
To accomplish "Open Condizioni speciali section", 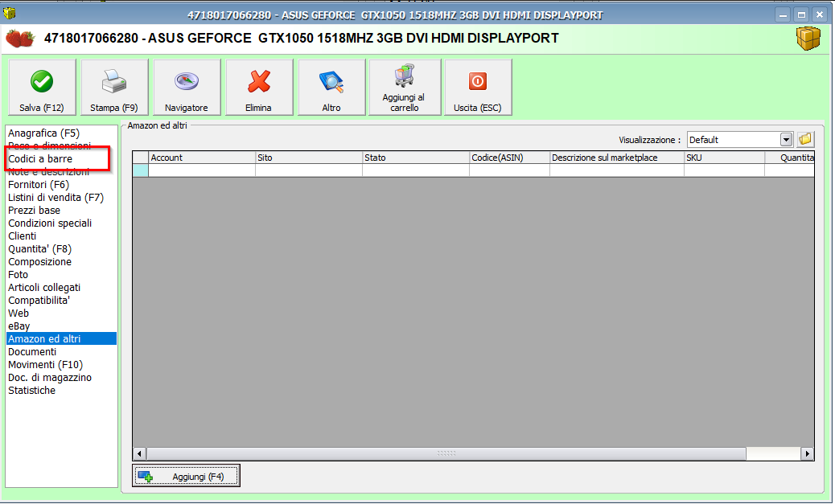I will pyautogui.click(x=50, y=223).
